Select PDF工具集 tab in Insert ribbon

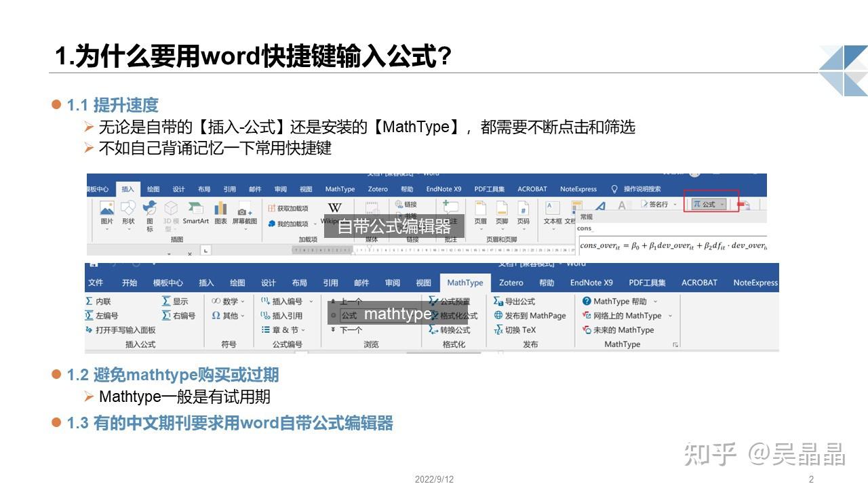(490, 189)
